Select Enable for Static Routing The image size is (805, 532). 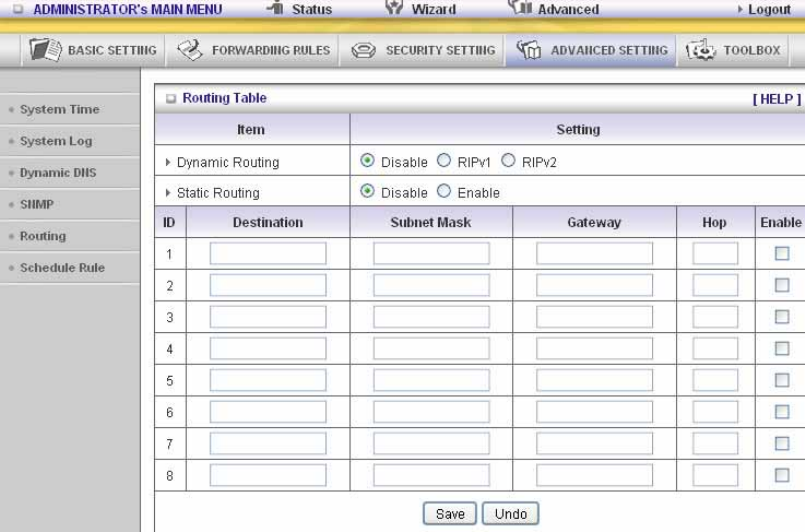coord(444,192)
